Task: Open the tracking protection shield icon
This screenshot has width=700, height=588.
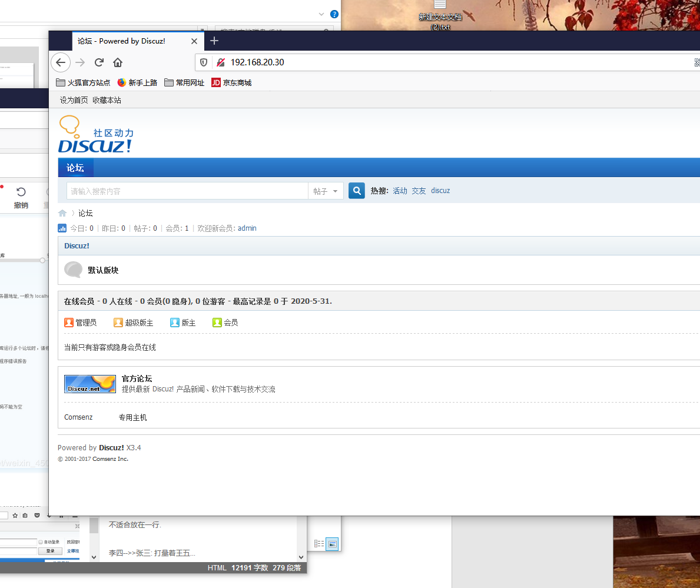Action: coord(203,62)
